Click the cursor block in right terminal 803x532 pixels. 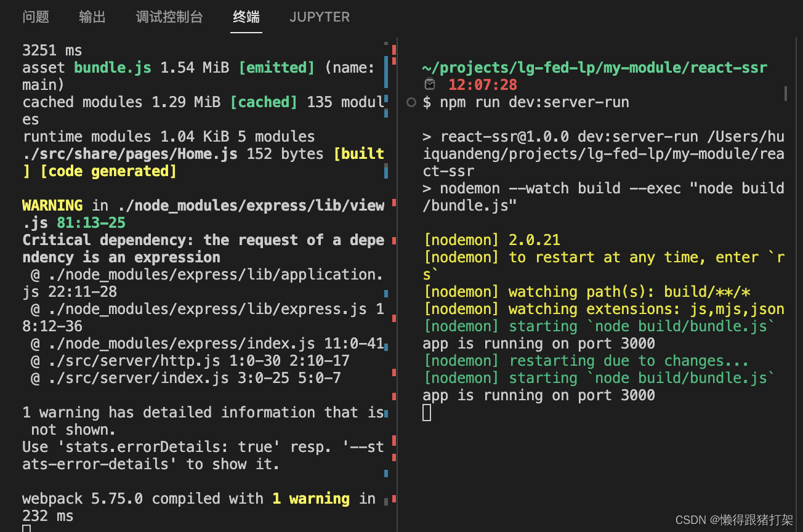pos(427,413)
